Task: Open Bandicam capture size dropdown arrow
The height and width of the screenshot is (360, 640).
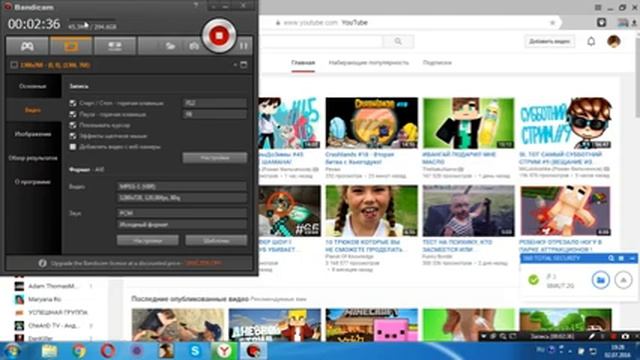Action: click(x=235, y=64)
